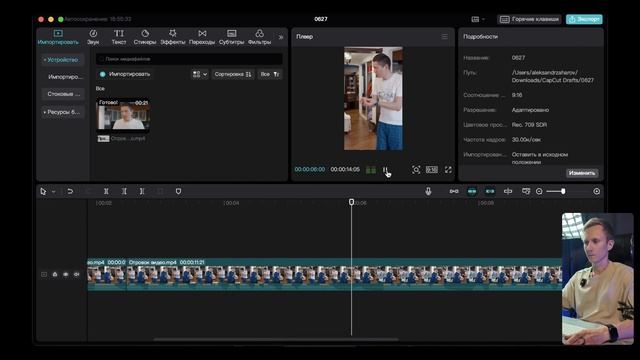Delete left of playhead with trim-left tool
The image size is (640, 360).
pyautogui.click(x=124, y=191)
